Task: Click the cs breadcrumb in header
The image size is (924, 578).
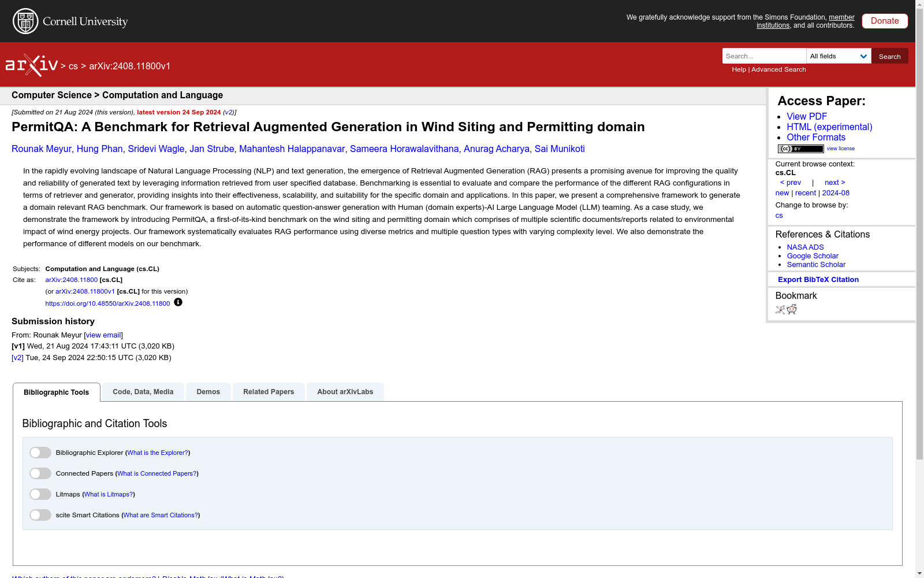Action: [73, 66]
